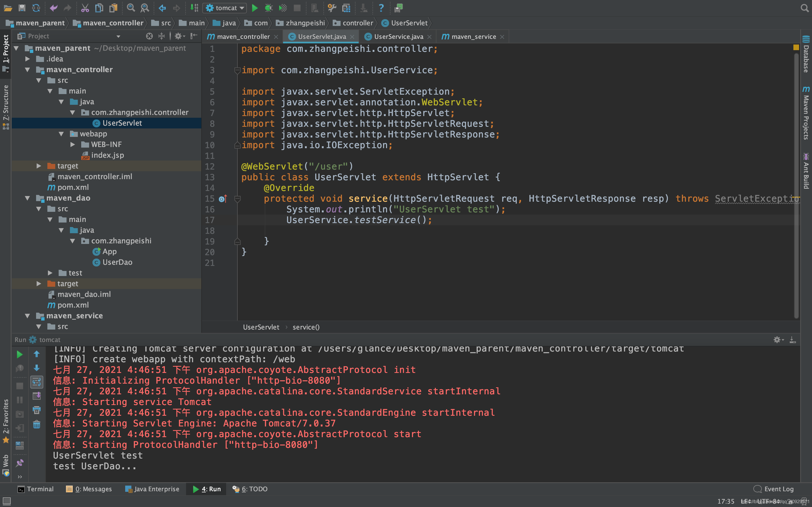Image resolution: width=812 pixels, height=507 pixels.
Task: Toggle Pin Tab in the Run panel
Action: [x=20, y=463]
